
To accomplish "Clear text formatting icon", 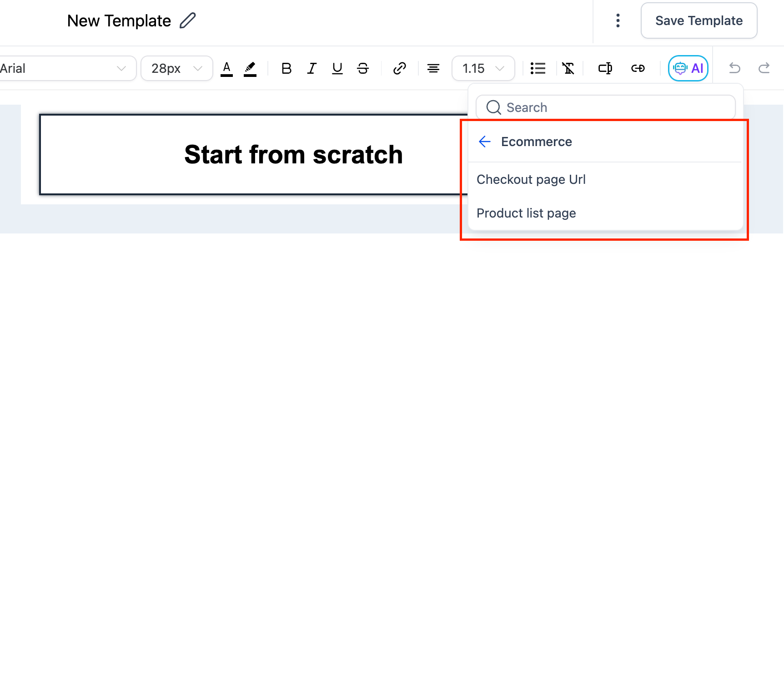I will (x=568, y=69).
